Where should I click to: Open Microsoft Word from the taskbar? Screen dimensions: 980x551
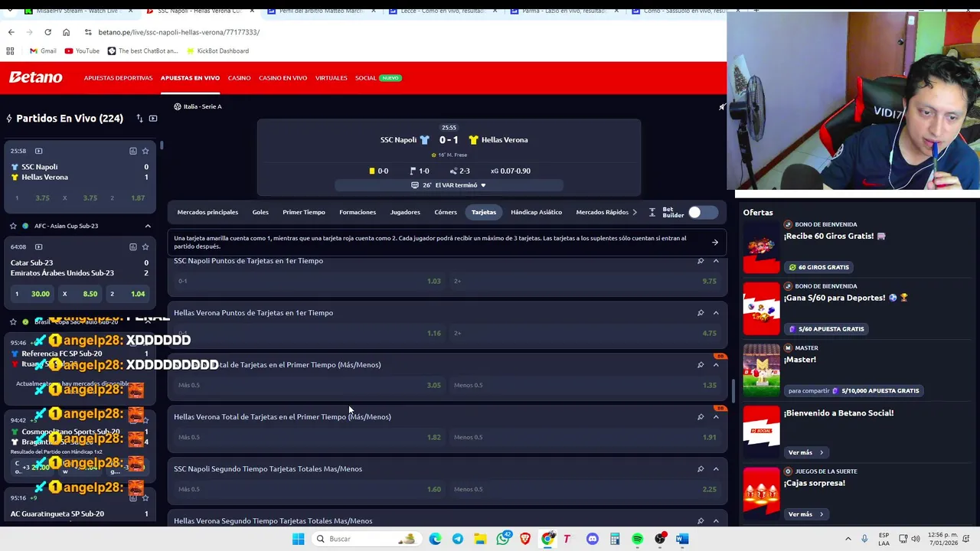(682, 539)
